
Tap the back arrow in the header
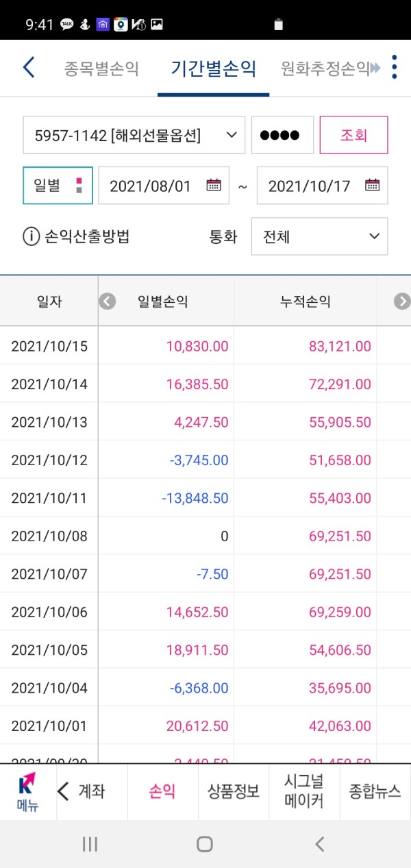28,68
